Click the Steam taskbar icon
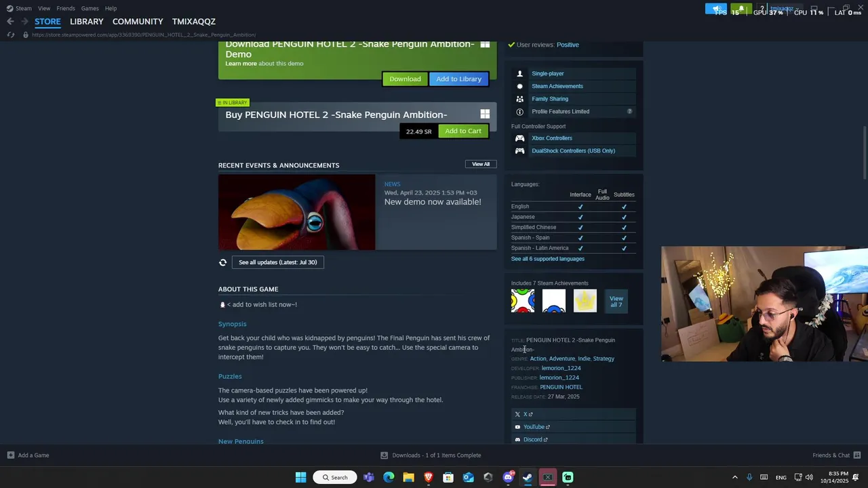868x488 pixels. (528, 477)
